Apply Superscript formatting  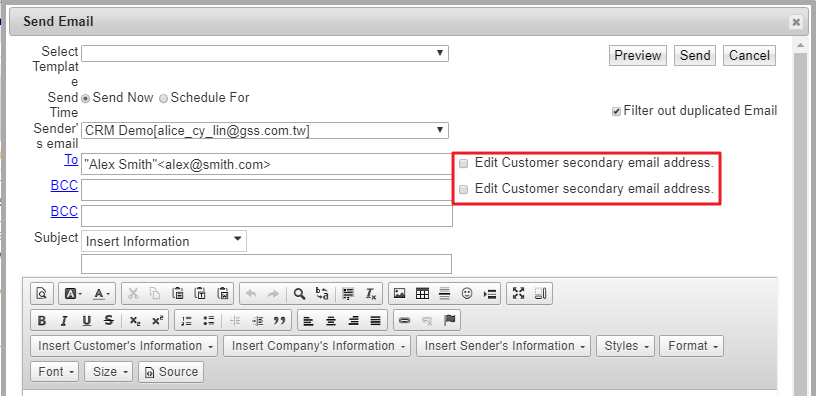click(157, 321)
